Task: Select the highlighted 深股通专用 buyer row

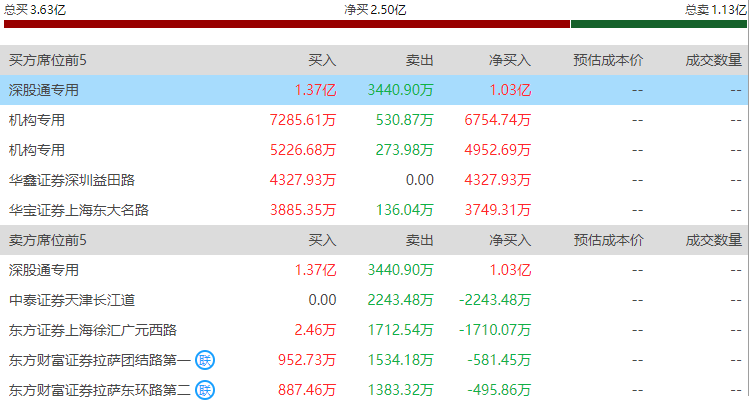Action: coord(374,90)
